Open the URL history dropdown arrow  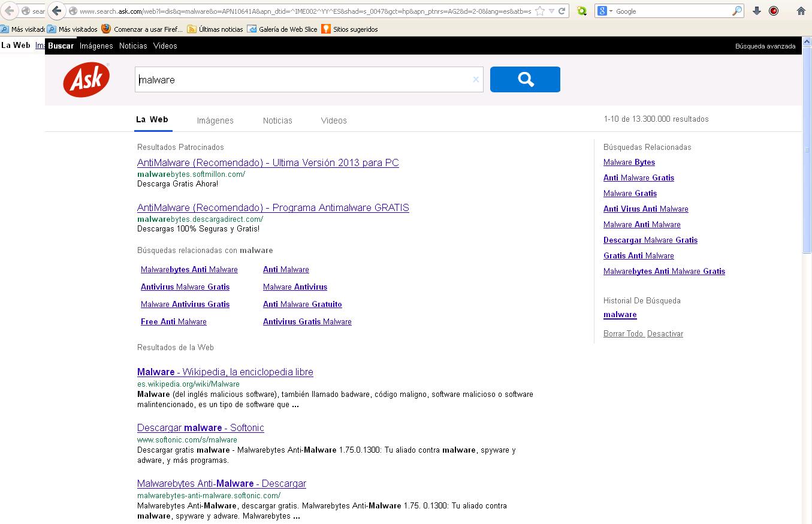pos(551,11)
